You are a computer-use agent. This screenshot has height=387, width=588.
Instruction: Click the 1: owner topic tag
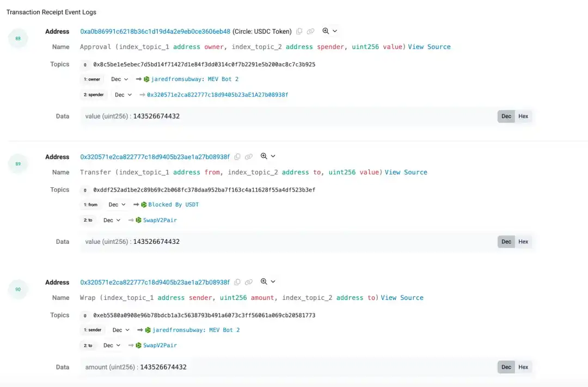[92, 79]
